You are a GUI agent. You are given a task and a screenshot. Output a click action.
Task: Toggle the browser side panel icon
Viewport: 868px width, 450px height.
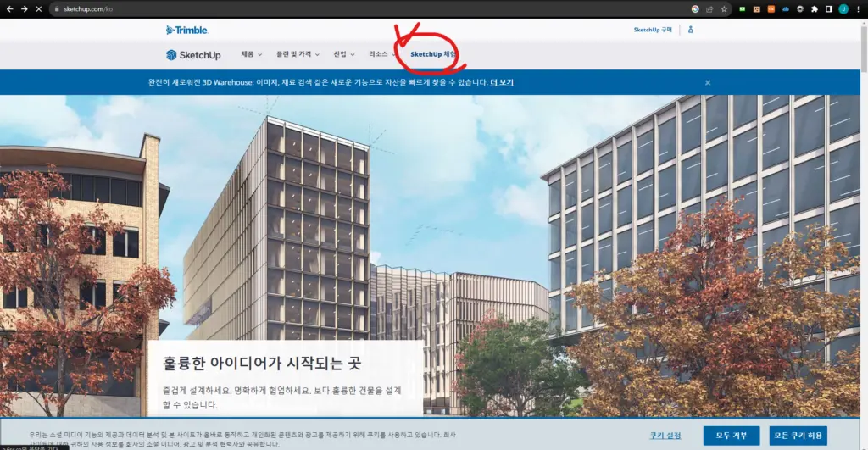tap(829, 8)
